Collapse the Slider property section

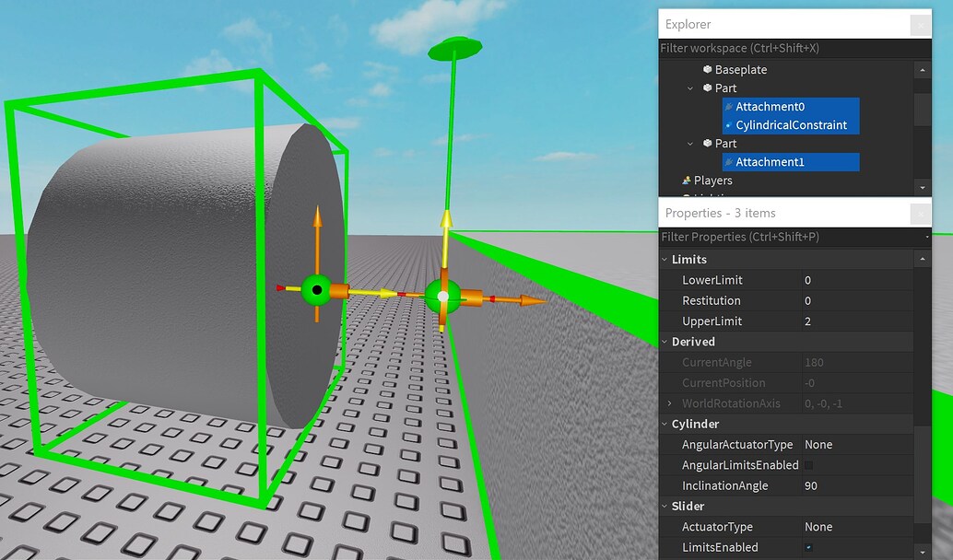click(x=665, y=506)
